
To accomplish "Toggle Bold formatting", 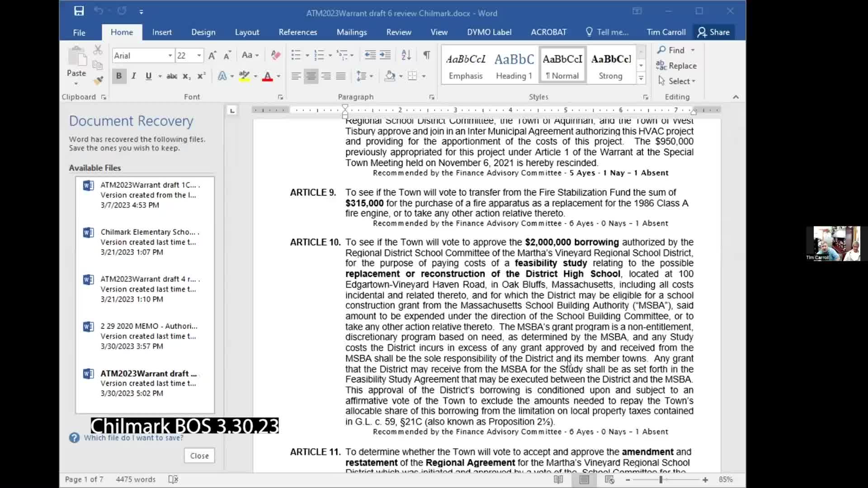I will (x=119, y=76).
